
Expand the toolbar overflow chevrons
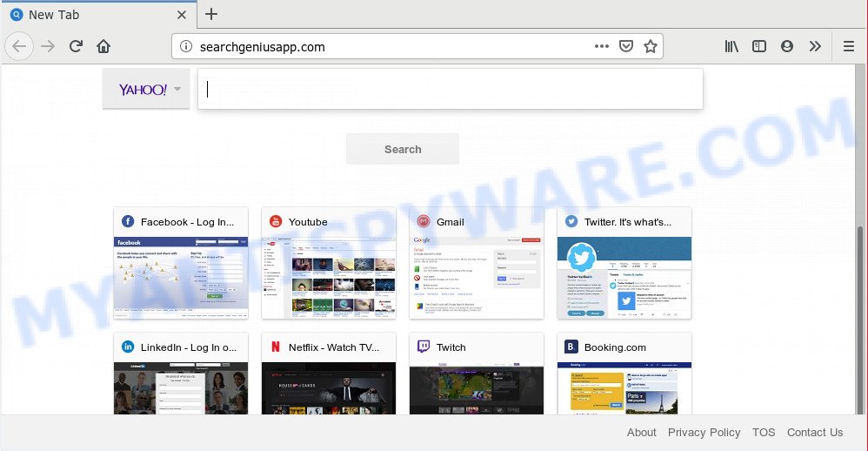815,46
